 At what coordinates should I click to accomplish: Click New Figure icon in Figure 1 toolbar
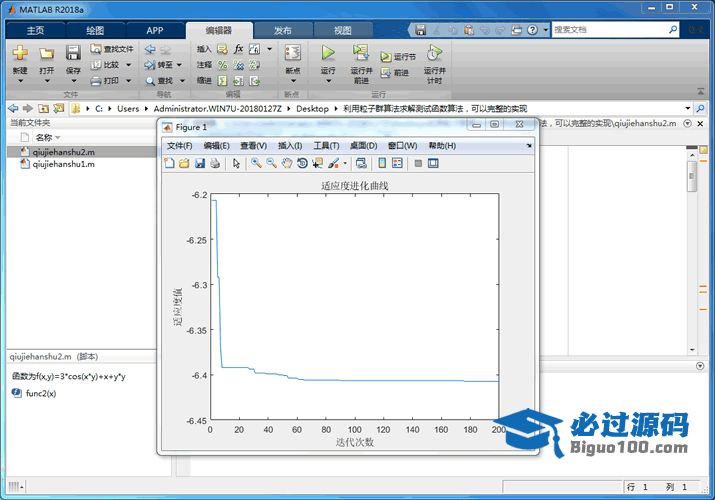(x=169, y=163)
